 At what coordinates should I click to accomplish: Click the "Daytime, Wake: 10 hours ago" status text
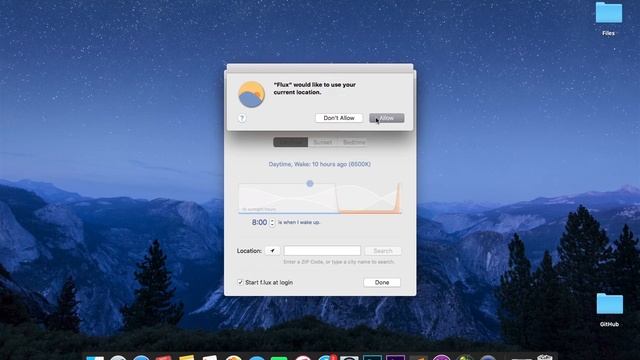click(x=320, y=164)
